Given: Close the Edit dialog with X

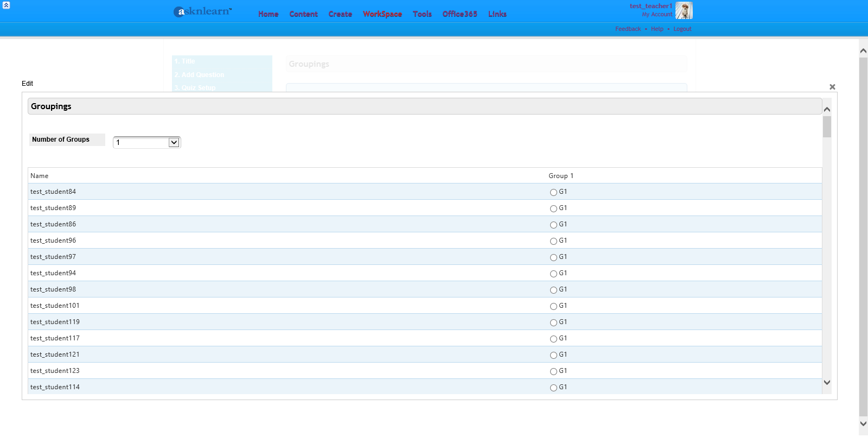Looking at the screenshot, I should [832, 87].
